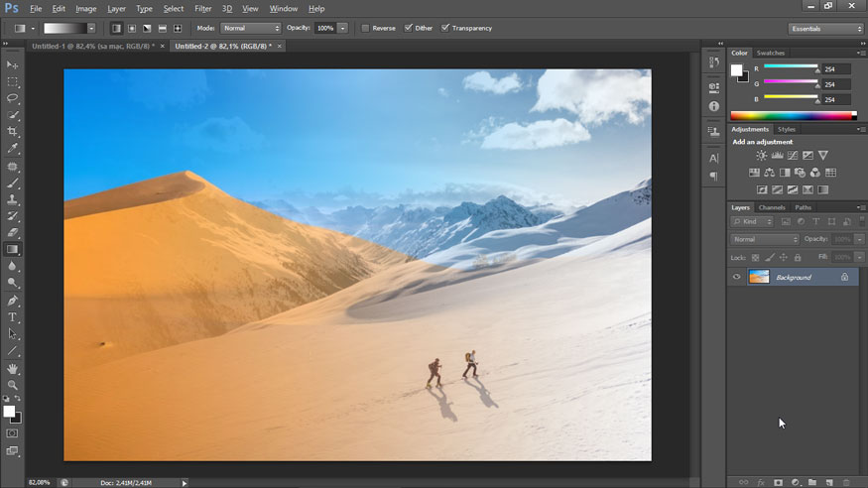Open the Filter menu
The image size is (868, 488).
tap(202, 9)
